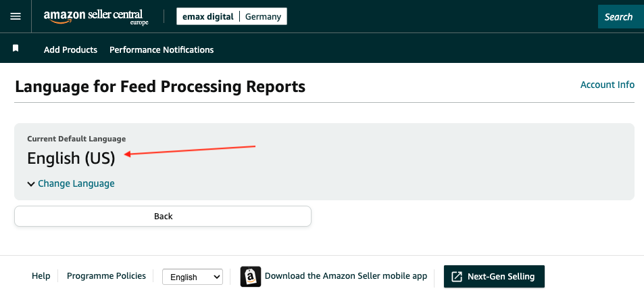Click the external-link icon on Next-Gen Selling
This screenshot has width=644, height=293.
pyautogui.click(x=457, y=277)
